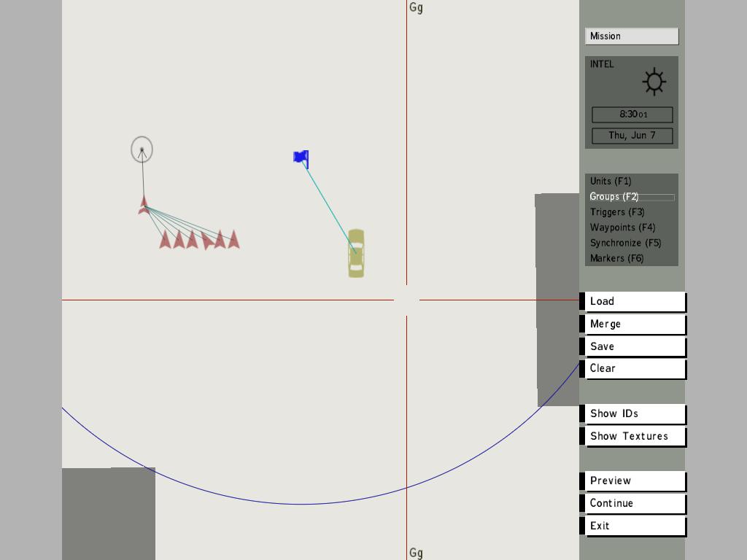Open the Mission dropdown field
Screen dimensions: 747x560
[x=632, y=36]
